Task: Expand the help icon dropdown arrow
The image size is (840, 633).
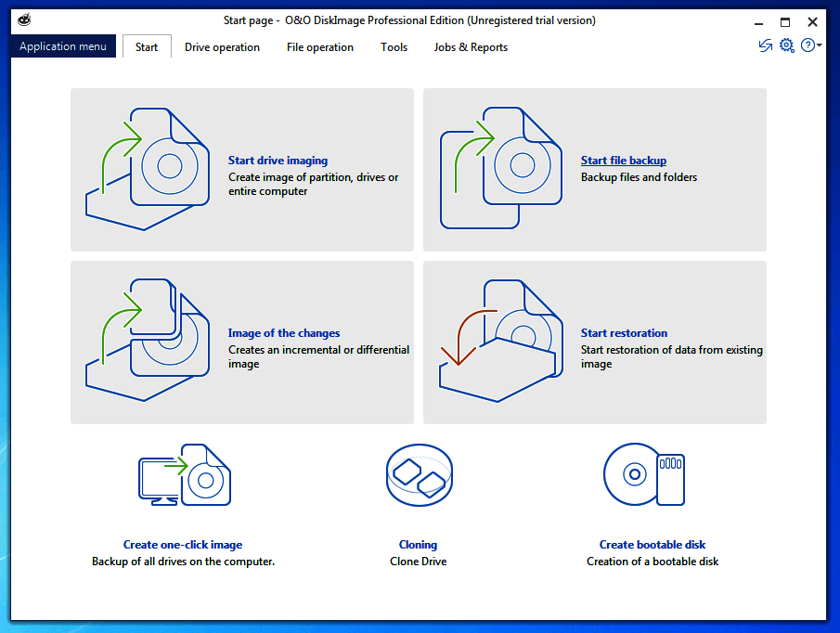Action: pyautogui.click(x=818, y=46)
